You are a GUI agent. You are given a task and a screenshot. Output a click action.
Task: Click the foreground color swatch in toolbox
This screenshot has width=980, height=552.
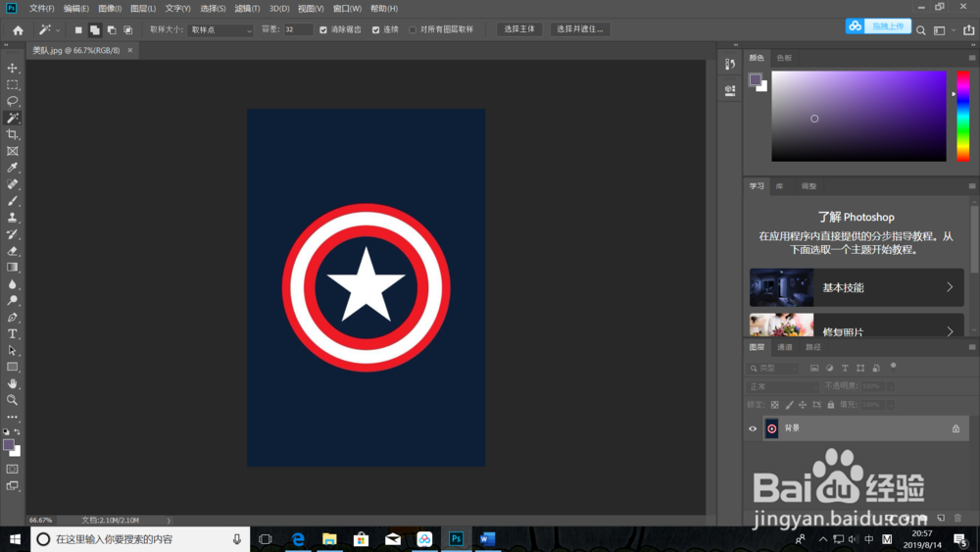tap(8, 445)
